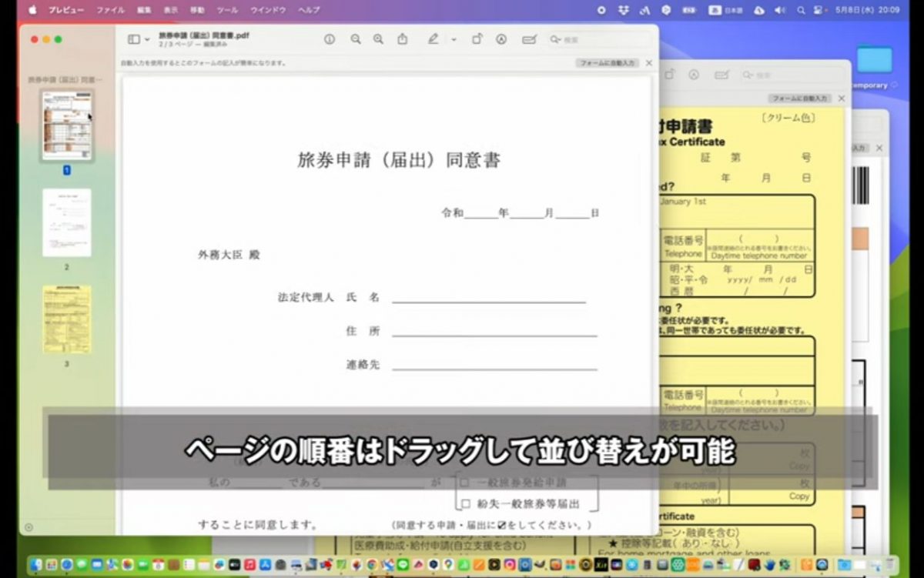
Task: Click the markup icon in back window
Action: pos(694,75)
